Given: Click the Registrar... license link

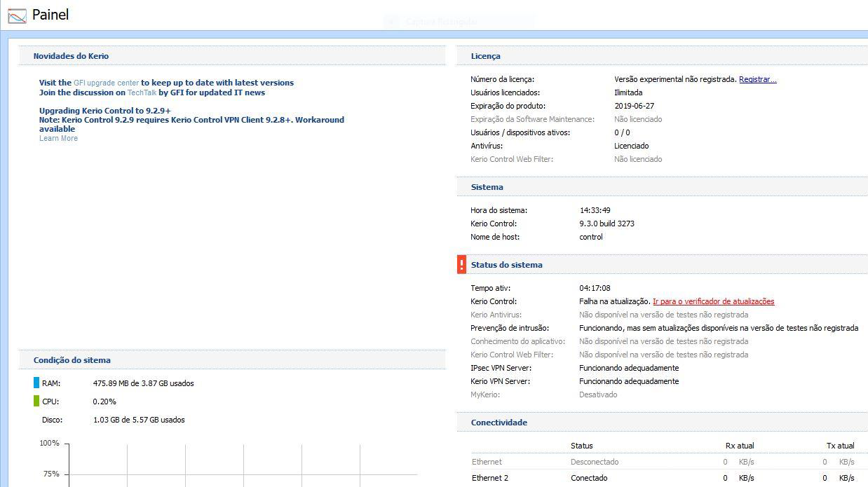Looking at the screenshot, I should coord(758,79).
